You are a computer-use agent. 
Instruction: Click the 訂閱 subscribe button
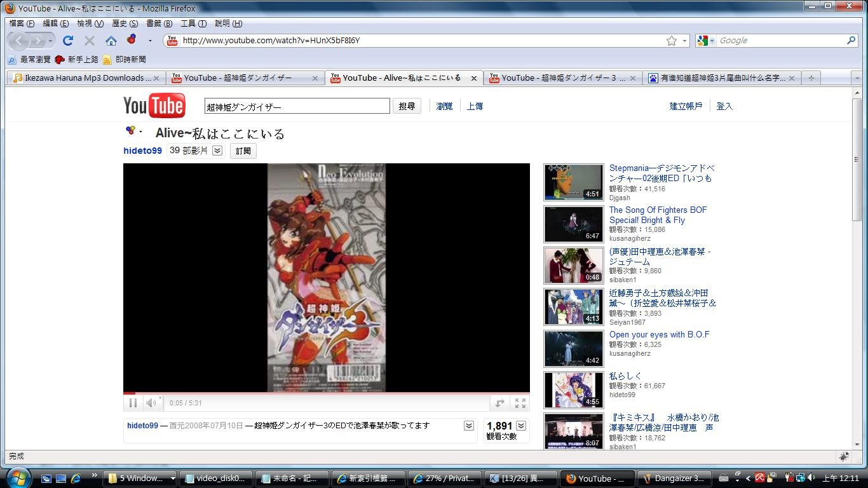[243, 151]
